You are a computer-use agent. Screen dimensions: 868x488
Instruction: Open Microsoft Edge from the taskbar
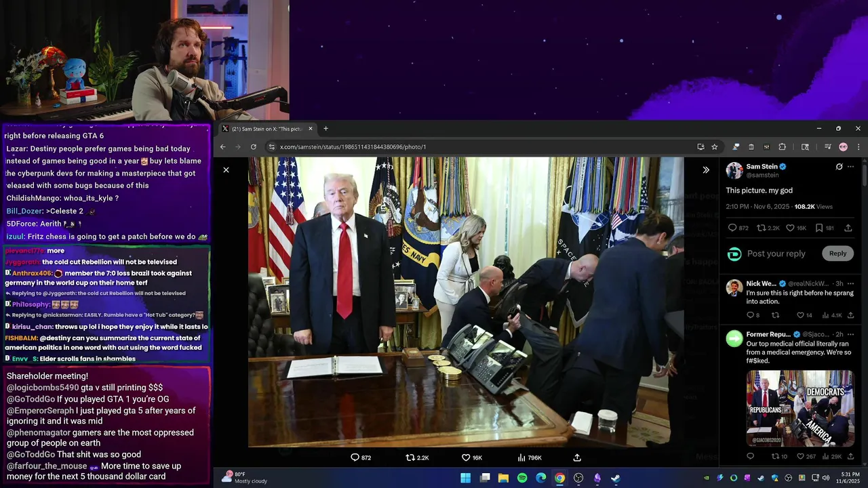coord(541,478)
